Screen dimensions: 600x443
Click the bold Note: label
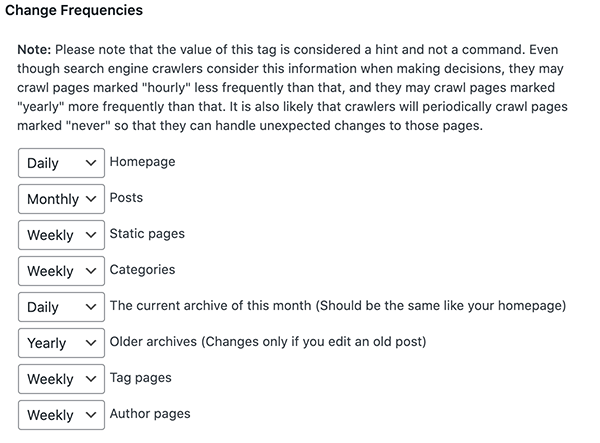38,49
